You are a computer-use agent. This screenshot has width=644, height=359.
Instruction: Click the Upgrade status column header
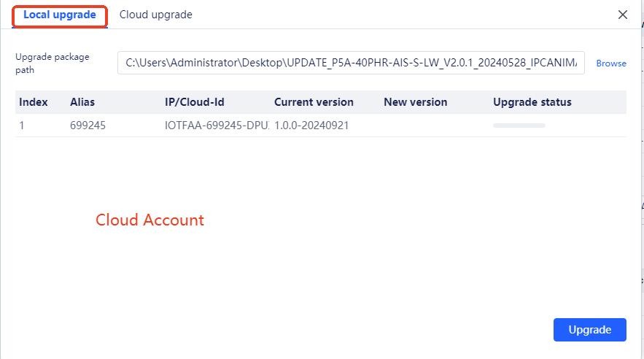coord(532,102)
